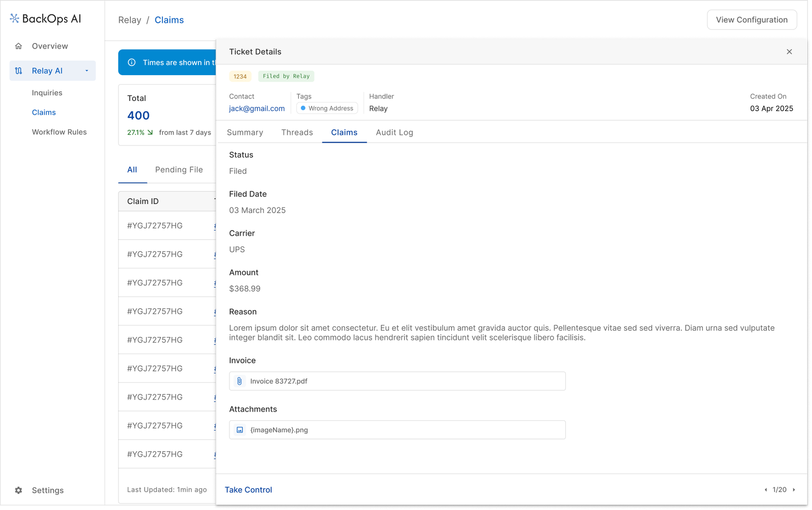
Task: Open the Invoice 83727.pdf file
Action: 397,381
